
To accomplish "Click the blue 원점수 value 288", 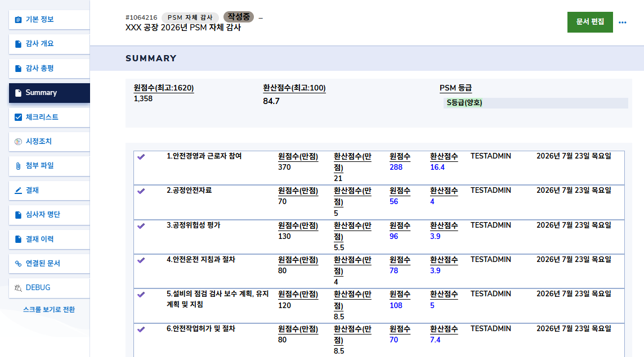I will coord(396,168).
